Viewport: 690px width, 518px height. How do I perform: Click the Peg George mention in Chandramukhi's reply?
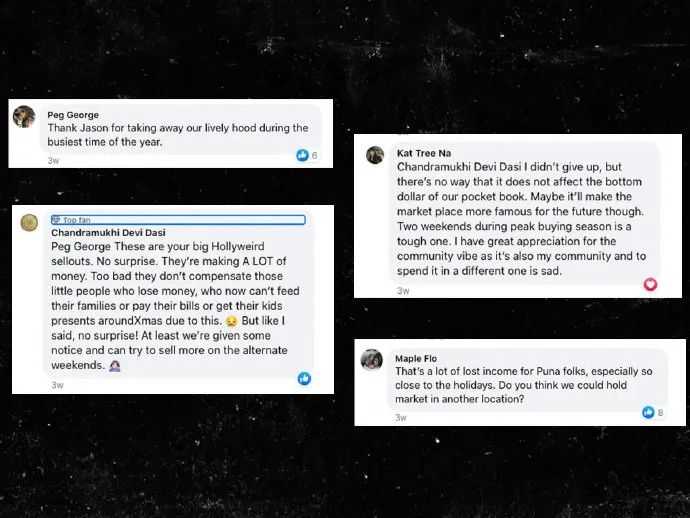(81, 246)
